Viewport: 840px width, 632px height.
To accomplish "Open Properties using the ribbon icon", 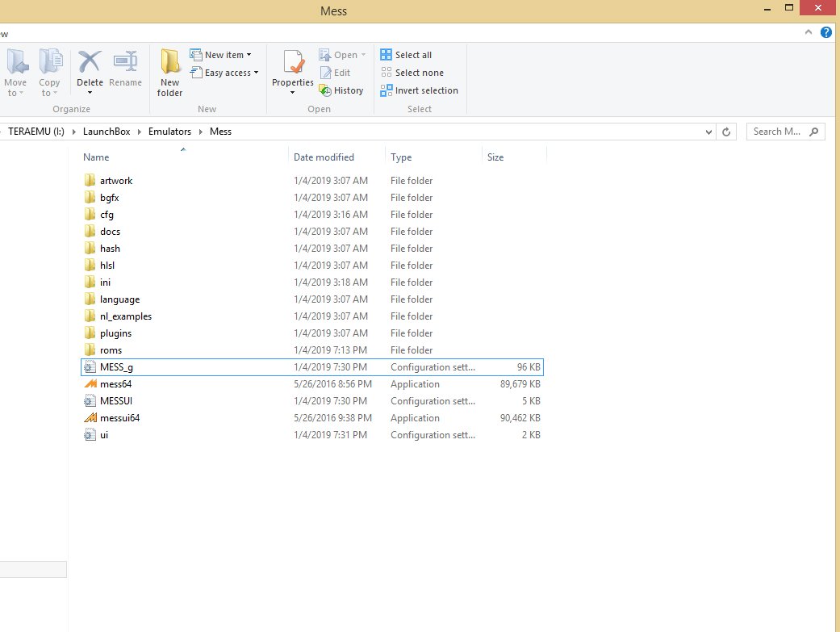I will (292, 62).
